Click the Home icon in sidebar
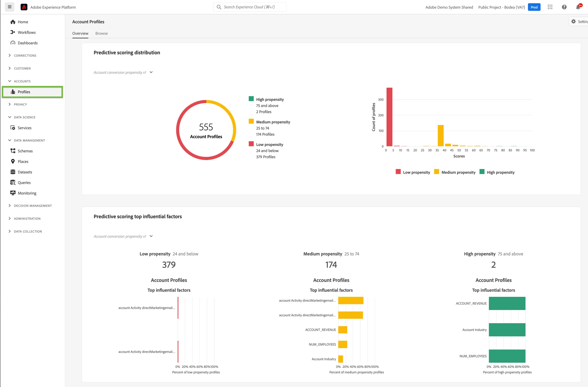588x387 pixels. pyautogui.click(x=13, y=22)
